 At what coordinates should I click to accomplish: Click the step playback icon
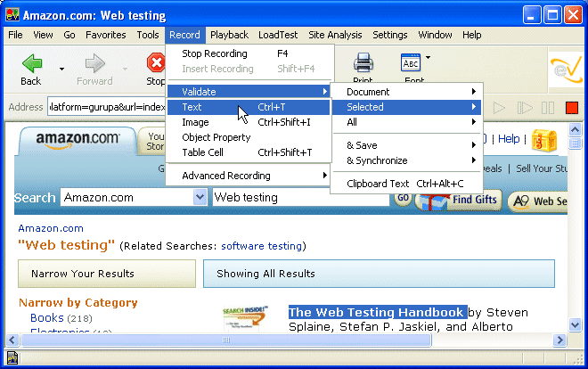[x=524, y=108]
